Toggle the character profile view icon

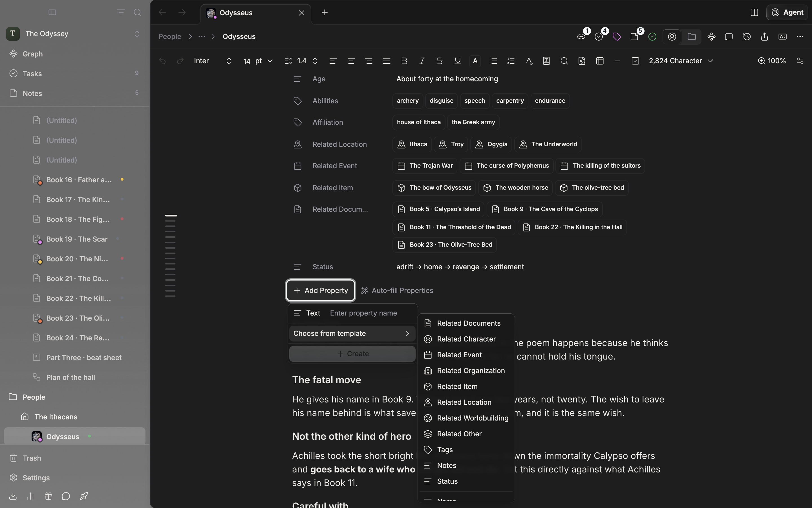pyautogui.click(x=672, y=37)
